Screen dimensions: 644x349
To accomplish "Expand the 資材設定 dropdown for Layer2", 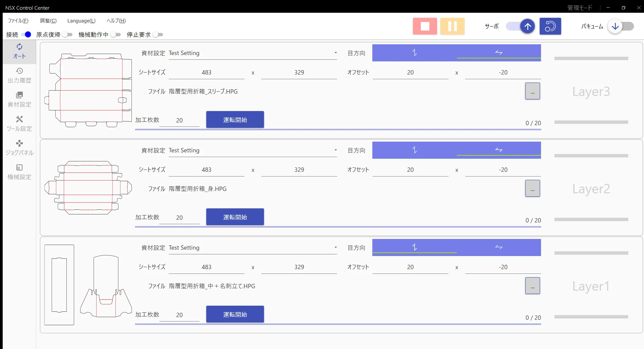I will click(x=335, y=150).
